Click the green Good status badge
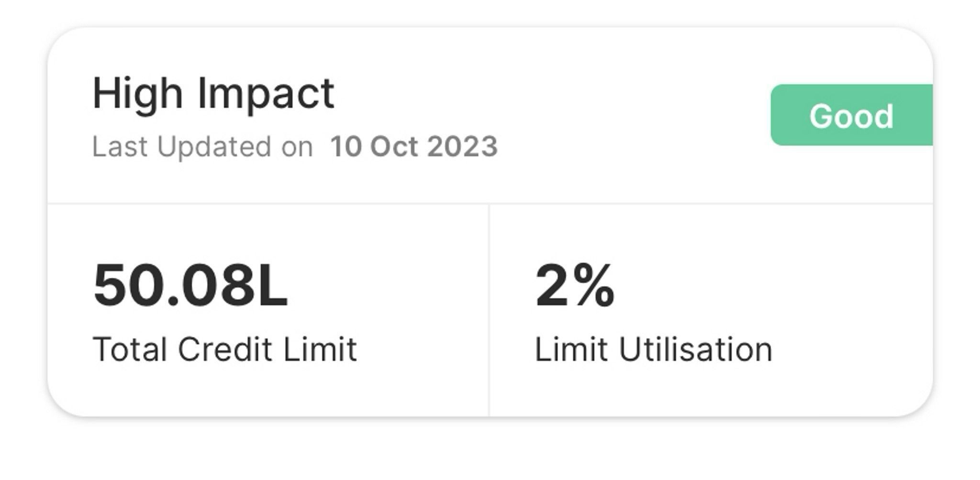This screenshot has width=980, height=480. [x=851, y=115]
